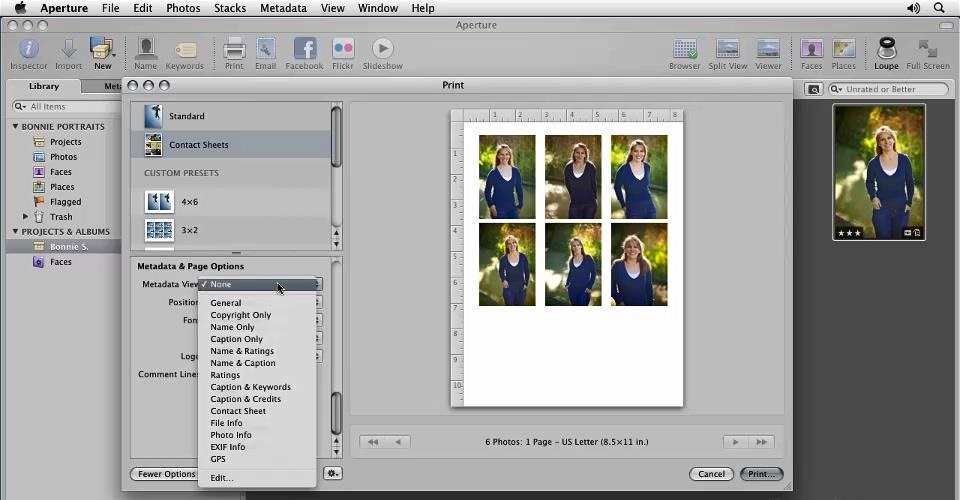Choose 'Caption & Keywords' metadata view

(x=250, y=387)
